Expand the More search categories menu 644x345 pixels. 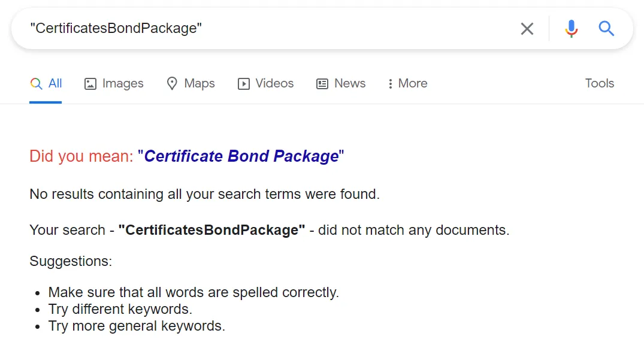click(x=413, y=84)
